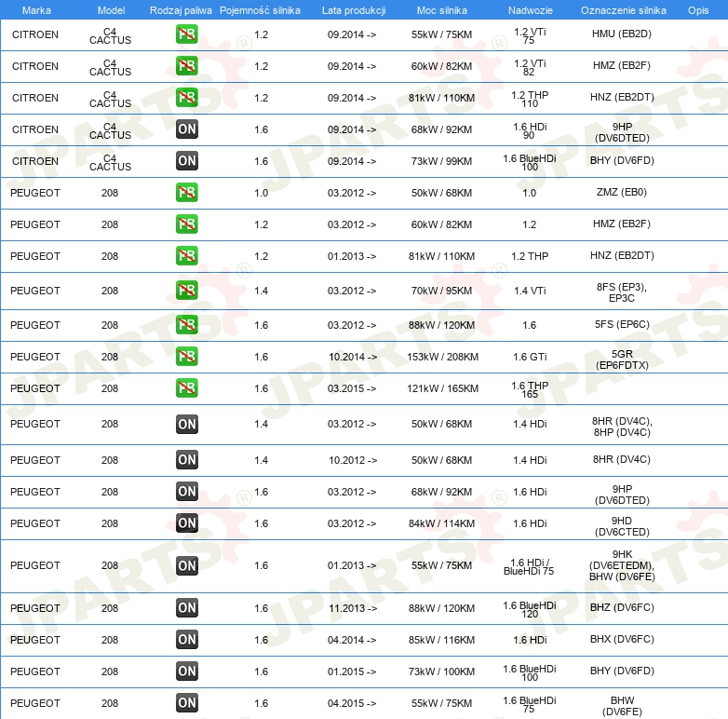Image resolution: width=728 pixels, height=719 pixels.
Task: Select cell 81kW / 110KM in Citroen row
Action: 441,98
